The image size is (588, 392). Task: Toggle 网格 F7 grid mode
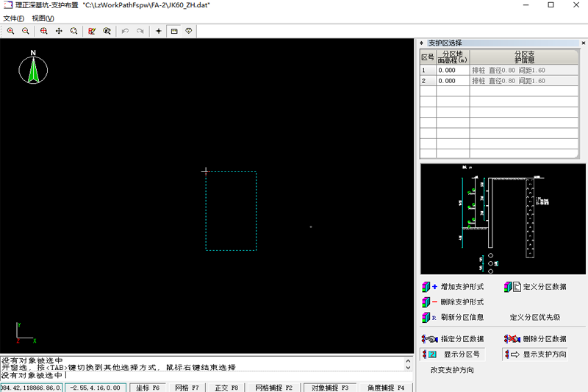pos(187,388)
